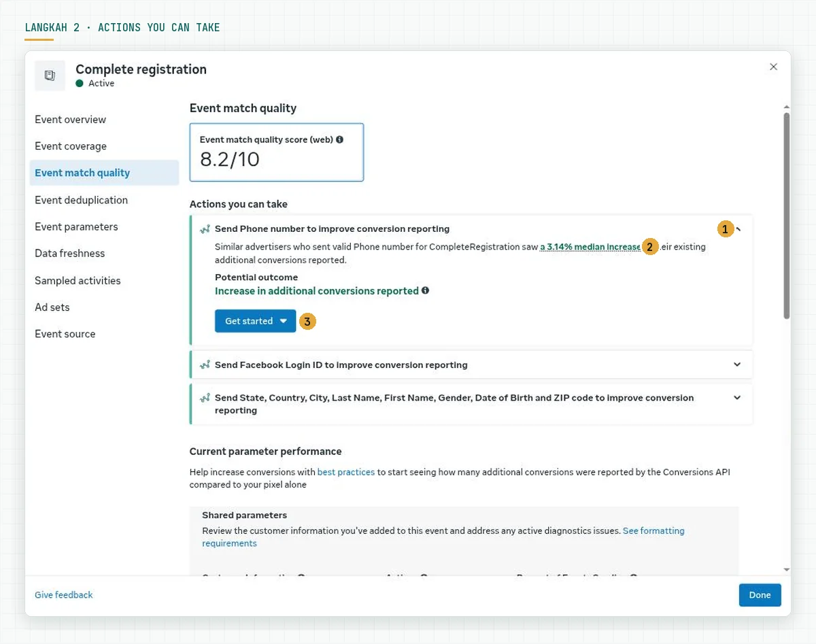Select the Event match quality section
Viewport: 816px width, 644px height.
pos(104,173)
